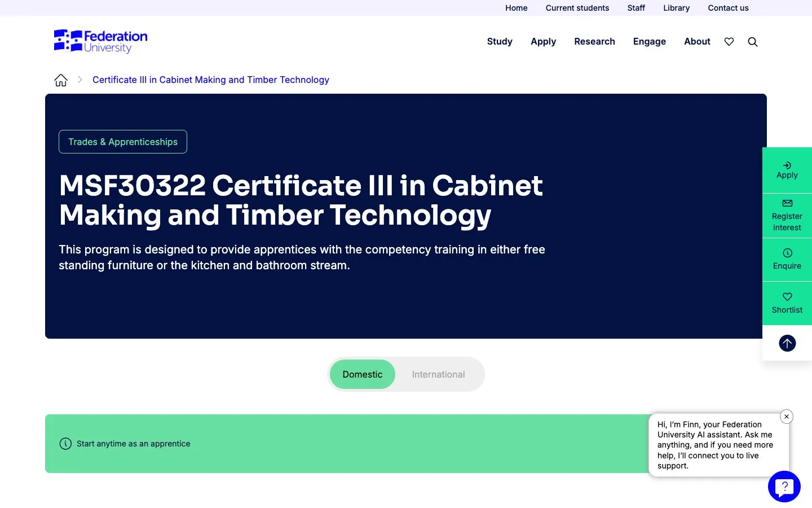Open the search magnifier icon
Viewport: 812px width, 508px height.
tap(753, 42)
